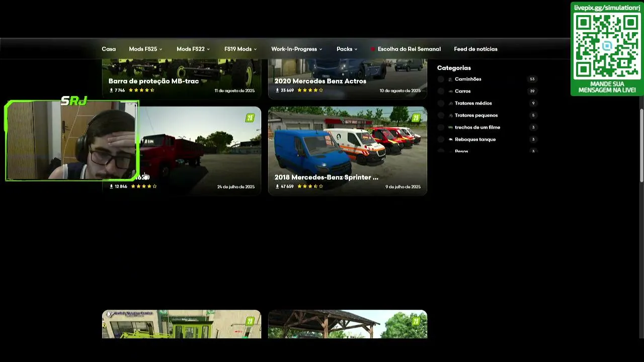Expand the Mods FS22 dropdown menu

pos(193,49)
